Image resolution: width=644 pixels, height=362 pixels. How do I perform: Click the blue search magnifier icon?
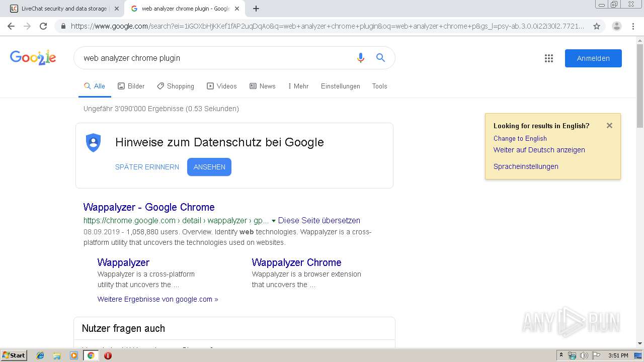tap(381, 58)
